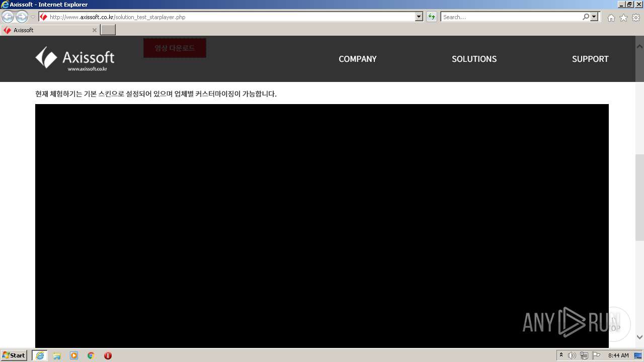The image size is (644, 362).
Task: Launch media player from taskbar
Action: (x=74, y=355)
